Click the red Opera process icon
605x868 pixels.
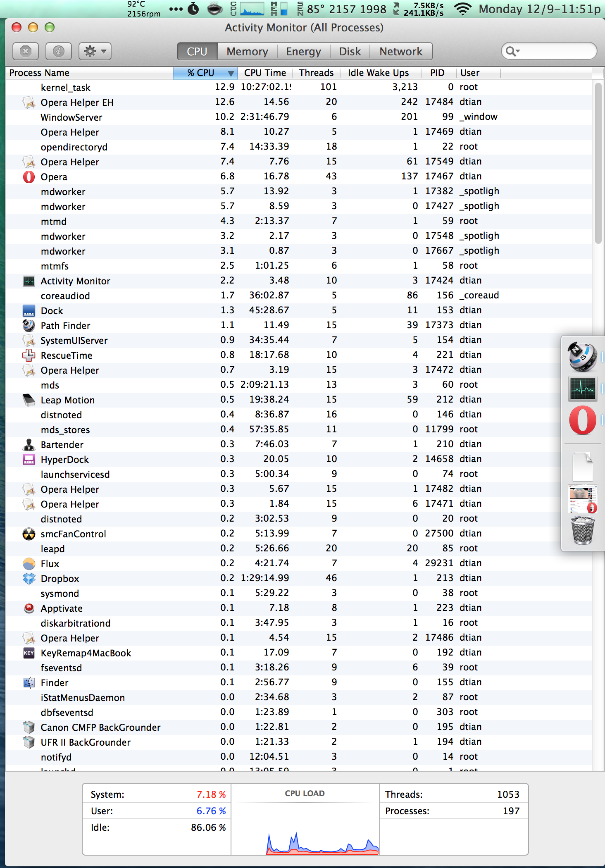point(29,177)
